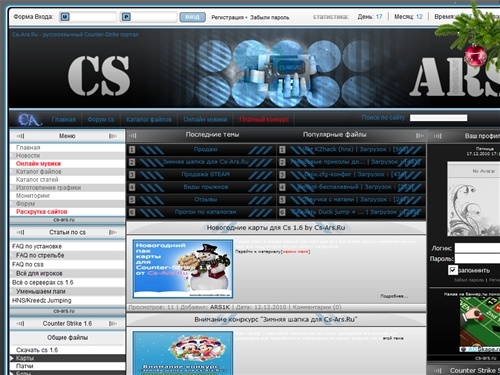This screenshot has height=375, width=500.
Task: Click right grip icon of Counter Strike 1.6 header
Action: tap(113, 323)
